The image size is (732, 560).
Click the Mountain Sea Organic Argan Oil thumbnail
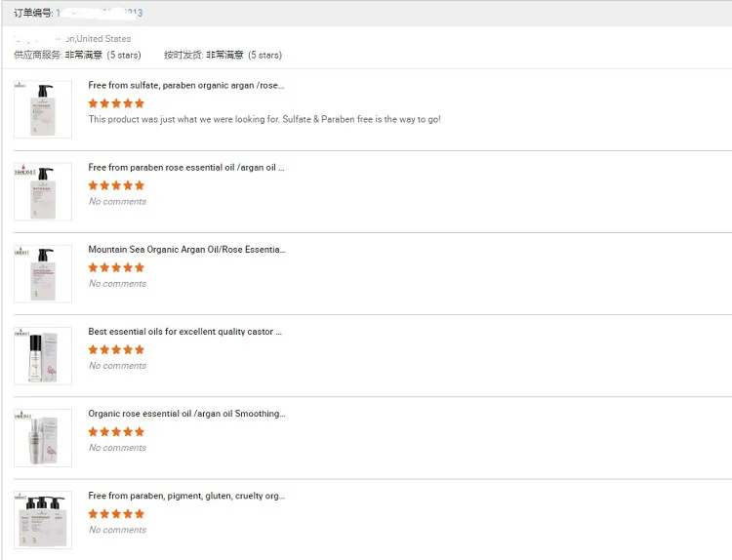[x=43, y=273]
